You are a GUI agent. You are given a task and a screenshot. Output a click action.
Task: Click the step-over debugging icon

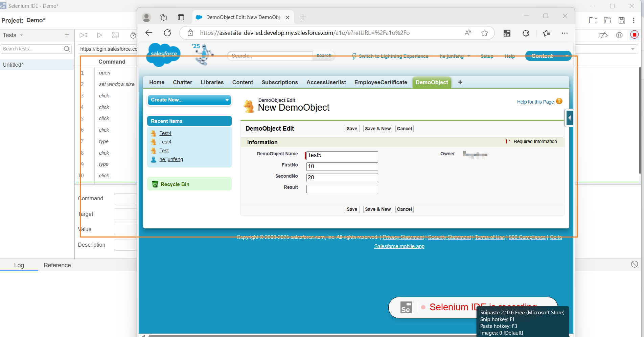(x=115, y=35)
